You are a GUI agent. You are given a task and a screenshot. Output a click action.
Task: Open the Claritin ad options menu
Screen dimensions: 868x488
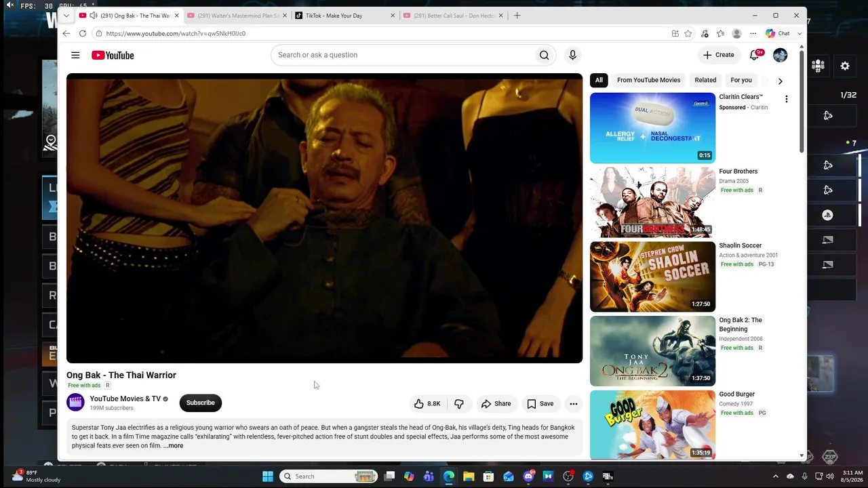coord(786,99)
